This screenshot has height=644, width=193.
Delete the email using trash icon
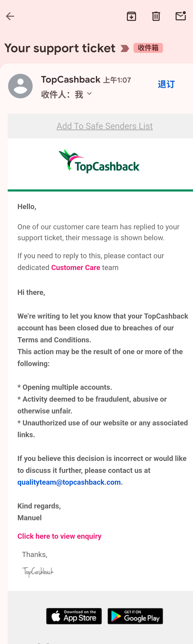[156, 16]
